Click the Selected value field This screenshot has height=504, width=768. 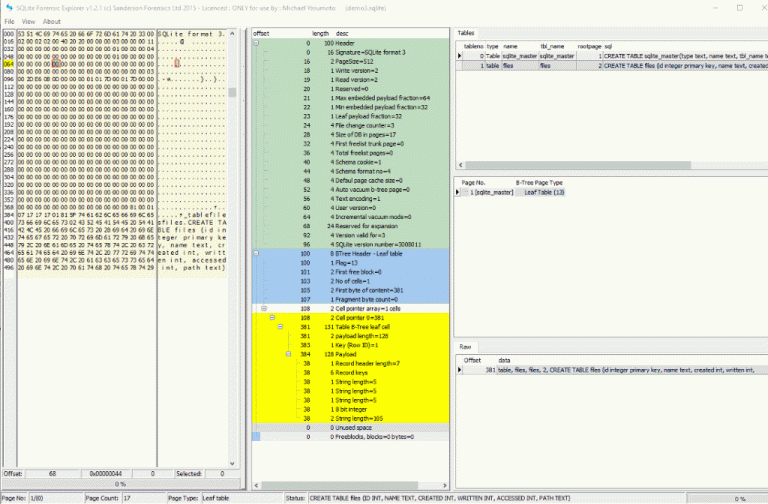point(222,474)
